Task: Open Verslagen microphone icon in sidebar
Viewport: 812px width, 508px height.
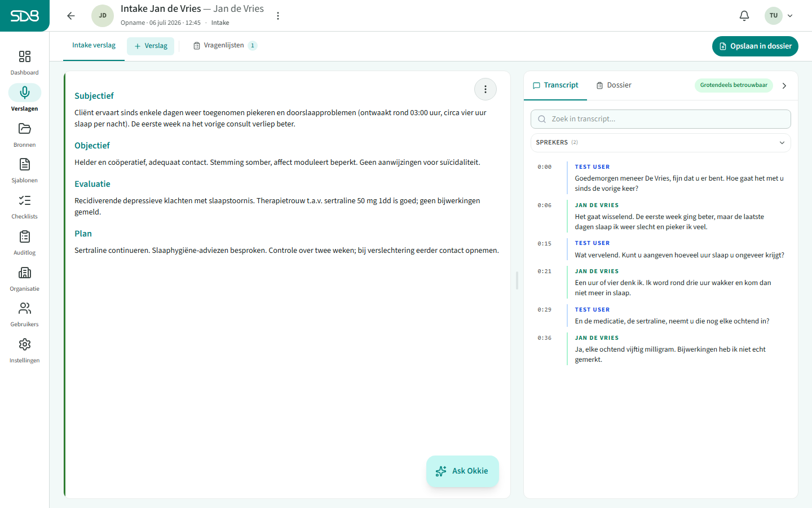Action: click(25, 93)
